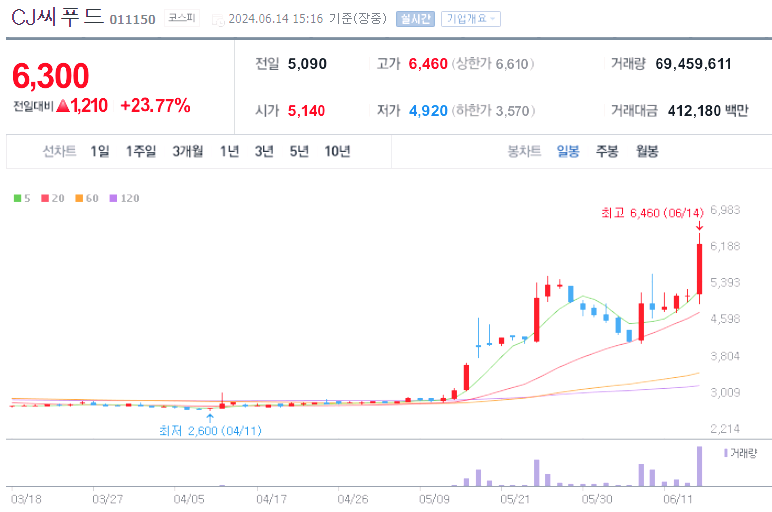772x512 pixels.
Task: Click the 2,214 price axis label
Action: click(725, 429)
